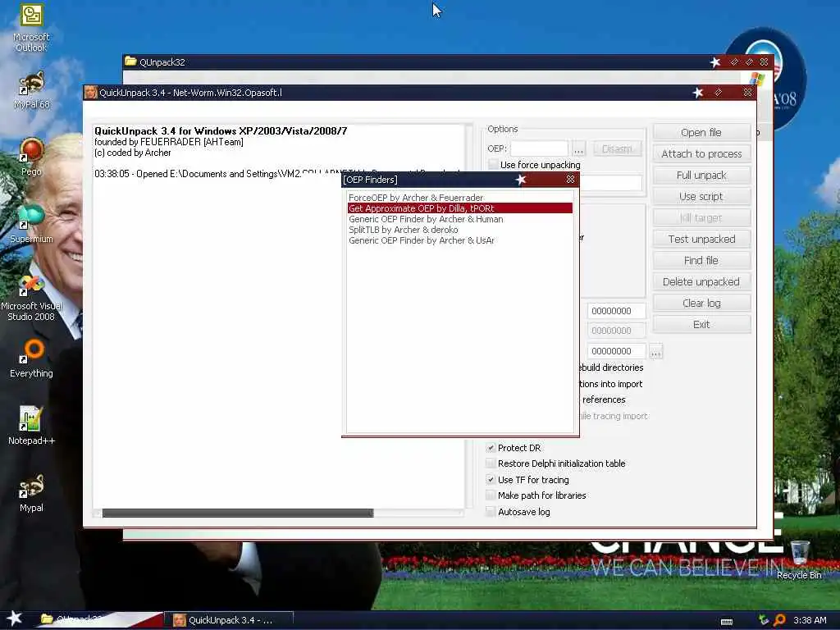Close the OEP Finders popup window
The height and width of the screenshot is (630, 840).
[x=570, y=180]
